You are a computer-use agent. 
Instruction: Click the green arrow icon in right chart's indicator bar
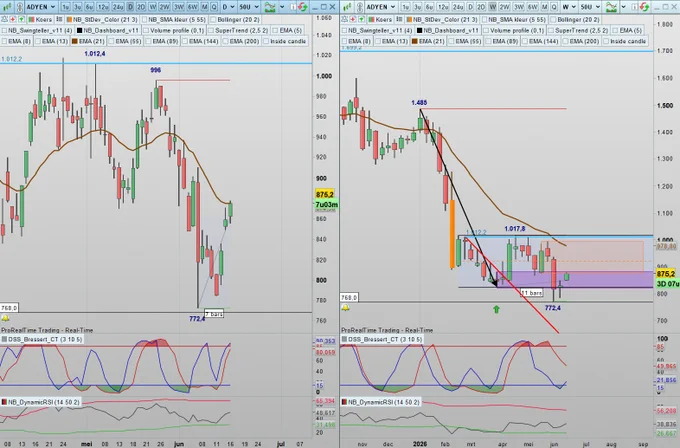coord(361,20)
